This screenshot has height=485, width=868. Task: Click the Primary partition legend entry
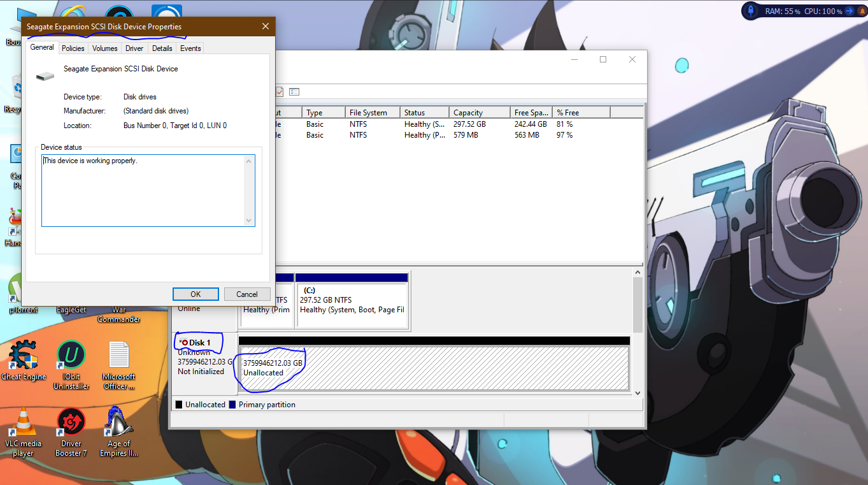click(x=262, y=405)
